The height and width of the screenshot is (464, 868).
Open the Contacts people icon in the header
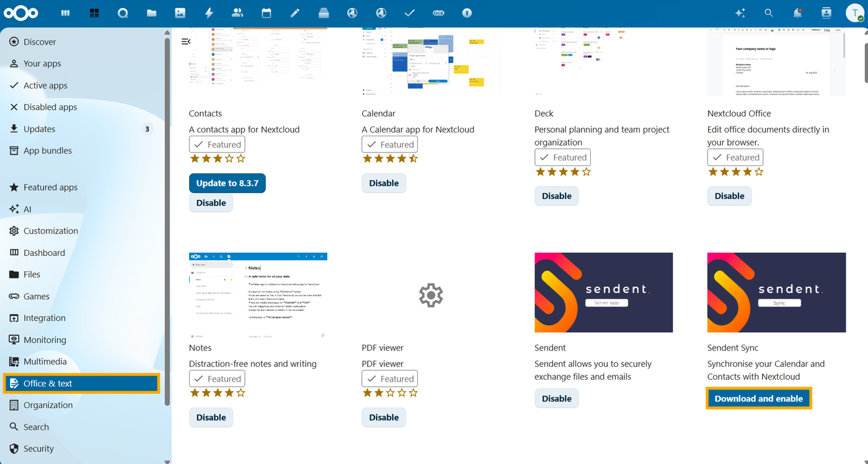click(237, 13)
